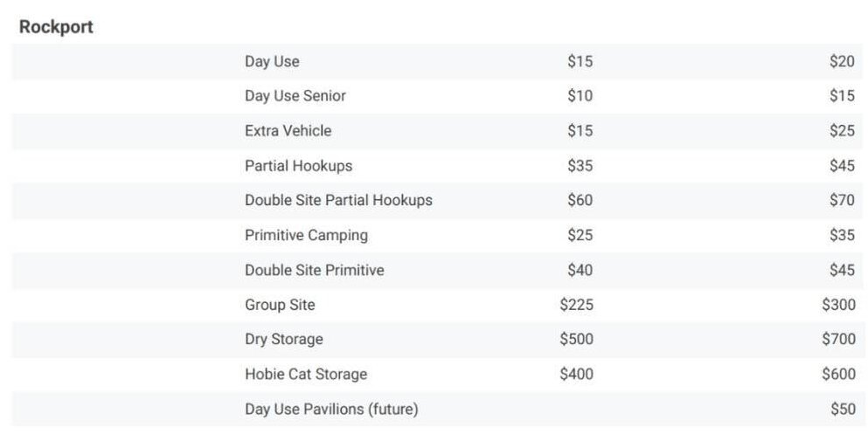Screen dimensions: 868x434
Task: Click the $400 Hobie Cat Storage price
Action: click(576, 374)
